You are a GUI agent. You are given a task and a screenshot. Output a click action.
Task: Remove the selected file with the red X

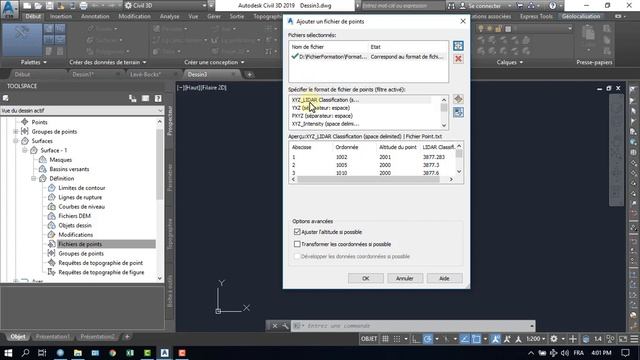[458, 59]
